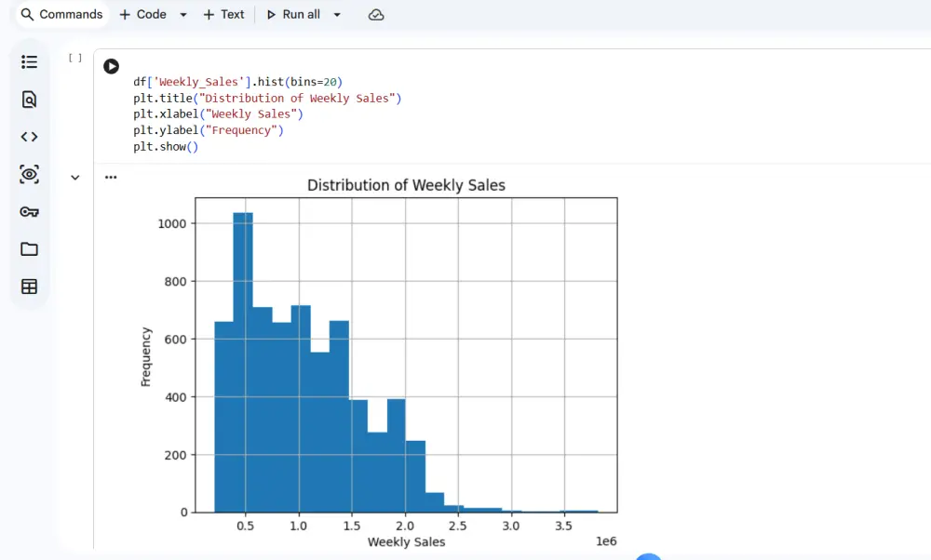
Task: Run the histogram code cell
Action: click(111, 66)
